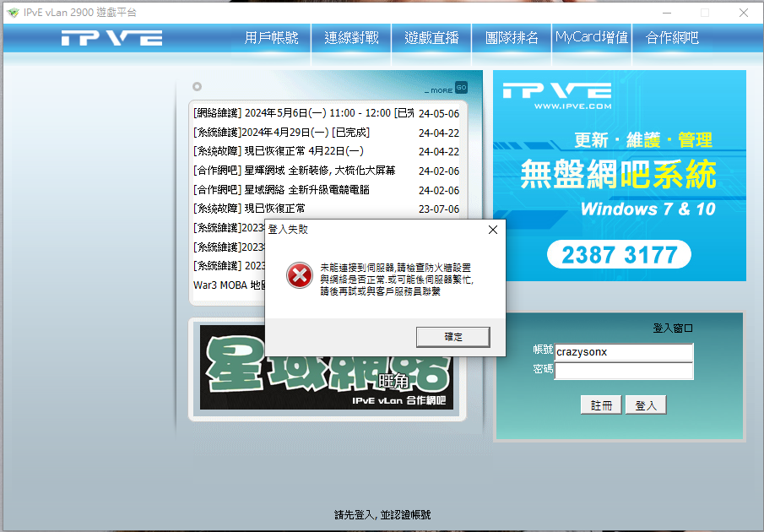Open the 合作網吧 menu
Screen dimensions: 764x532
pos(672,37)
